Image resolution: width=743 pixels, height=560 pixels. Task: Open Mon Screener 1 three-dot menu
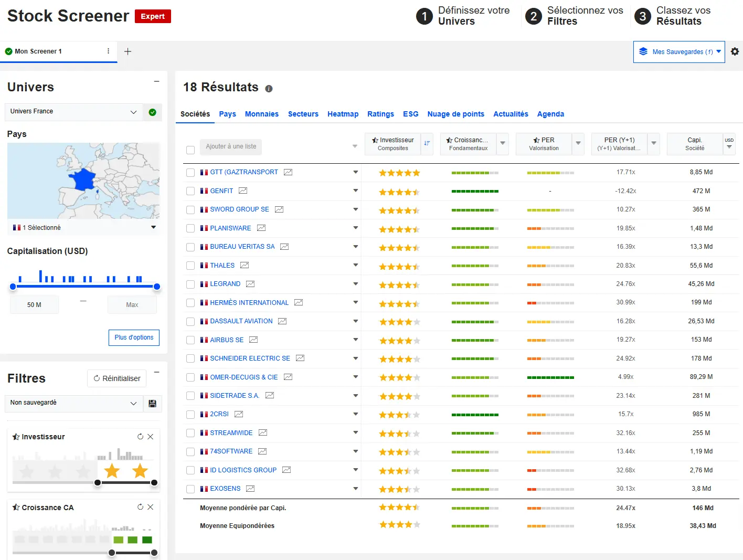(108, 51)
